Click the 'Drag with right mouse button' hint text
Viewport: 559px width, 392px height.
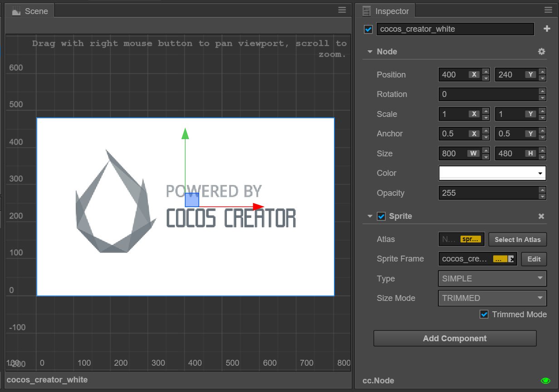pyautogui.click(x=189, y=48)
